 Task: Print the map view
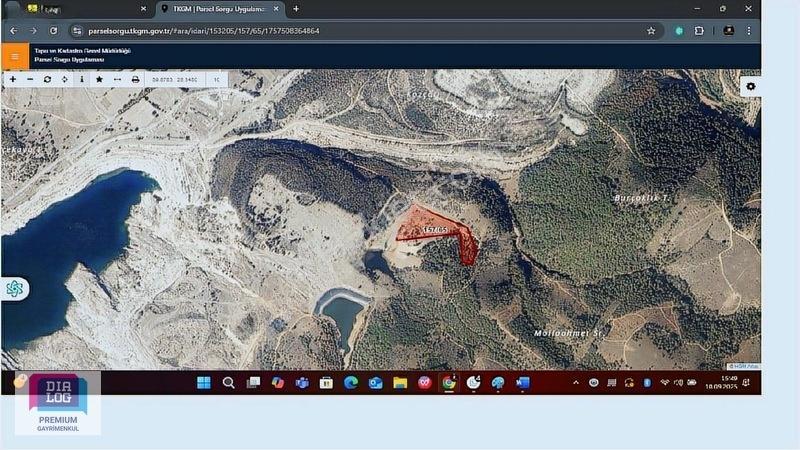(x=135, y=80)
